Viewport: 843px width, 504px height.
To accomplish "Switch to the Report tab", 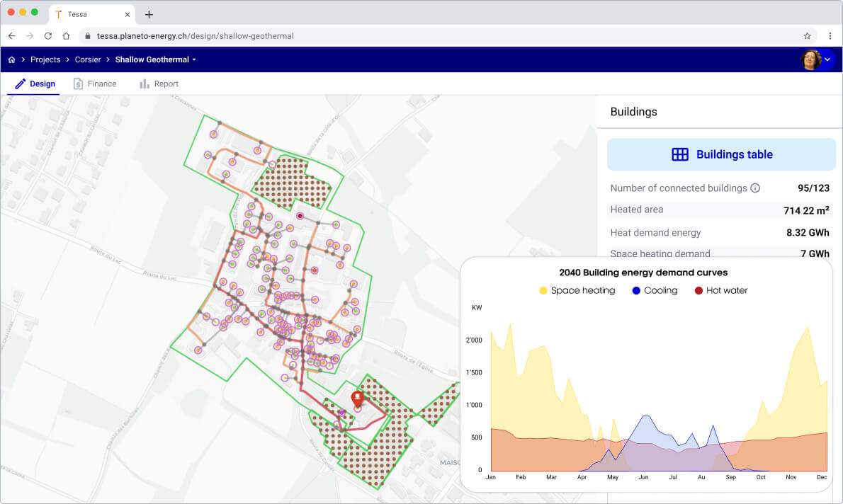I will [x=159, y=84].
